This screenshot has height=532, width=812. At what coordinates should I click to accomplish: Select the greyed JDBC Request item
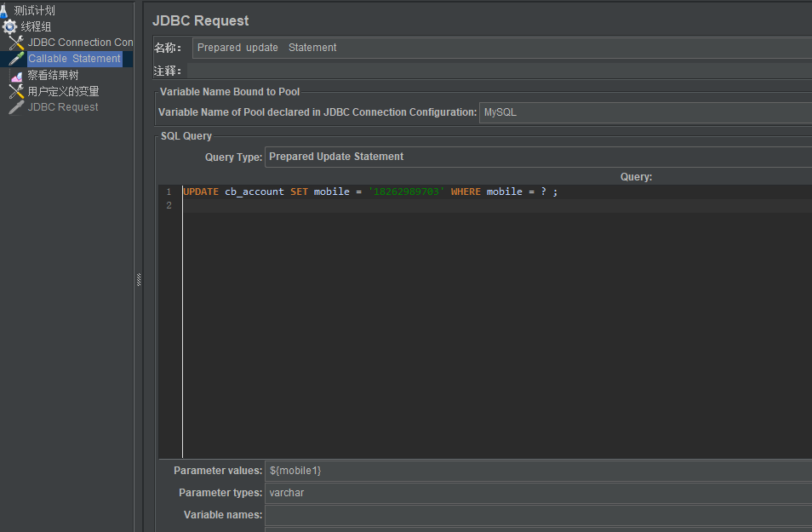[x=63, y=107]
